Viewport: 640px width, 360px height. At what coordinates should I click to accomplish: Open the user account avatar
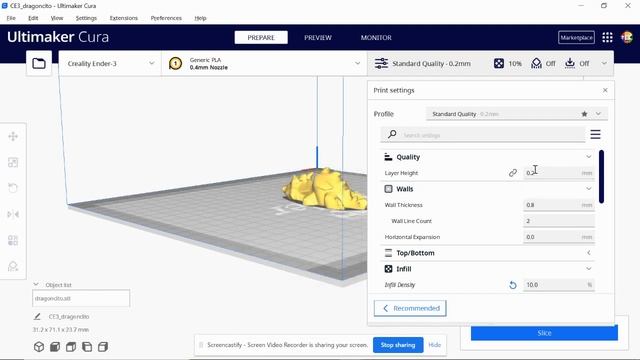click(x=627, y=38)
